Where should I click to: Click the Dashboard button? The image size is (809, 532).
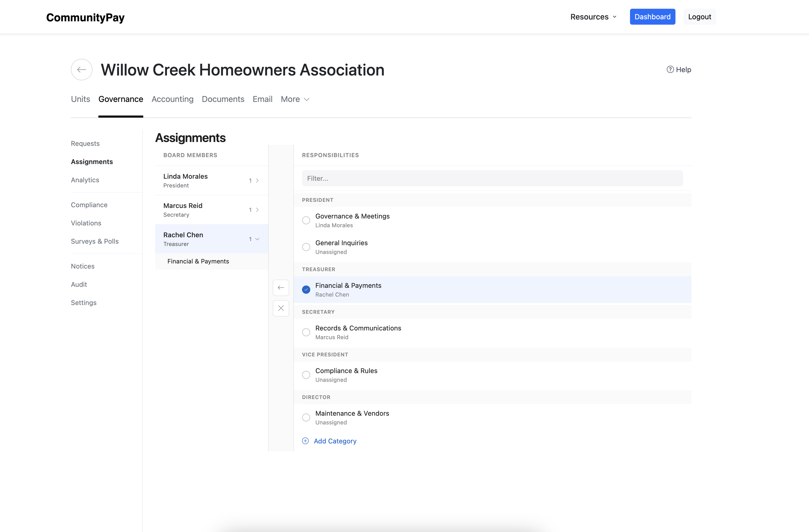click(x=652, y=17)
